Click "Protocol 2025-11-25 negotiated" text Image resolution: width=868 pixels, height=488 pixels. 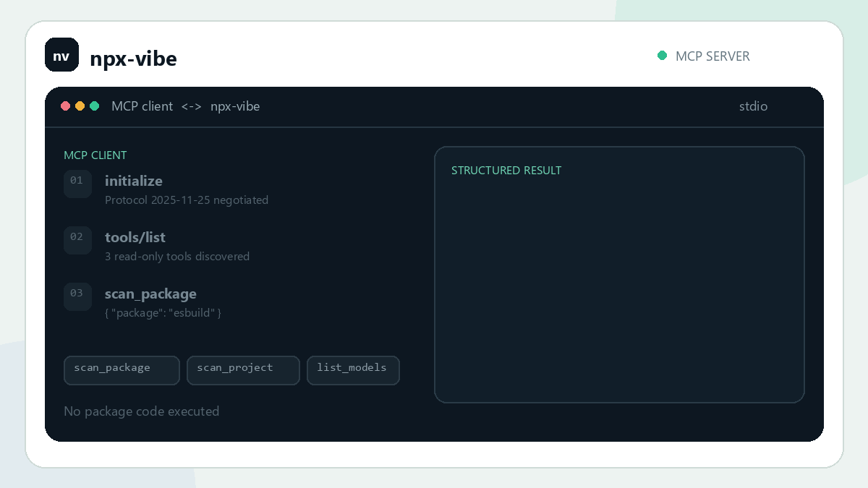pos(187,200)
